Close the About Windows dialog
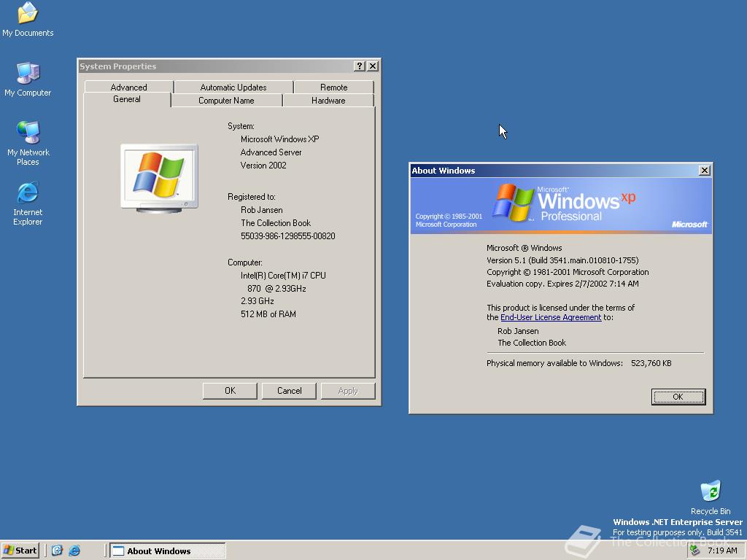This screenshot has width=747, height=560. pos(705,171)
